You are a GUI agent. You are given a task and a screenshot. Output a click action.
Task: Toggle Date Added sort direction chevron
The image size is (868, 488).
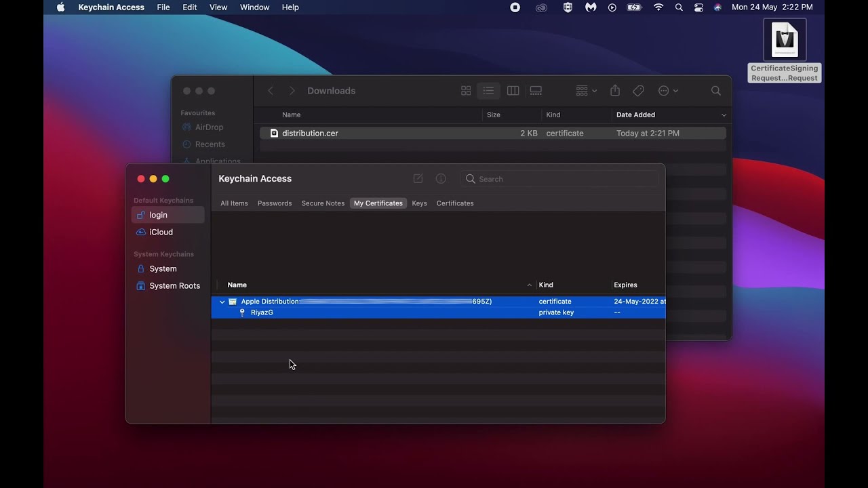[724, 115]
